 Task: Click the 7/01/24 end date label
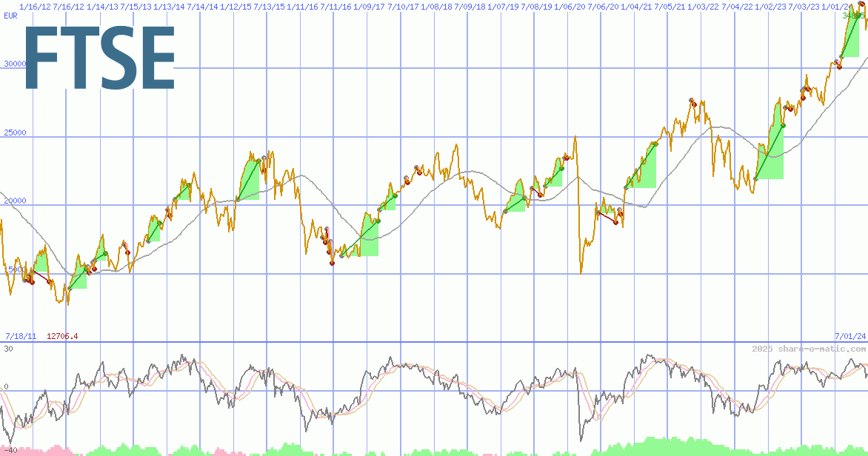[850, 336]
